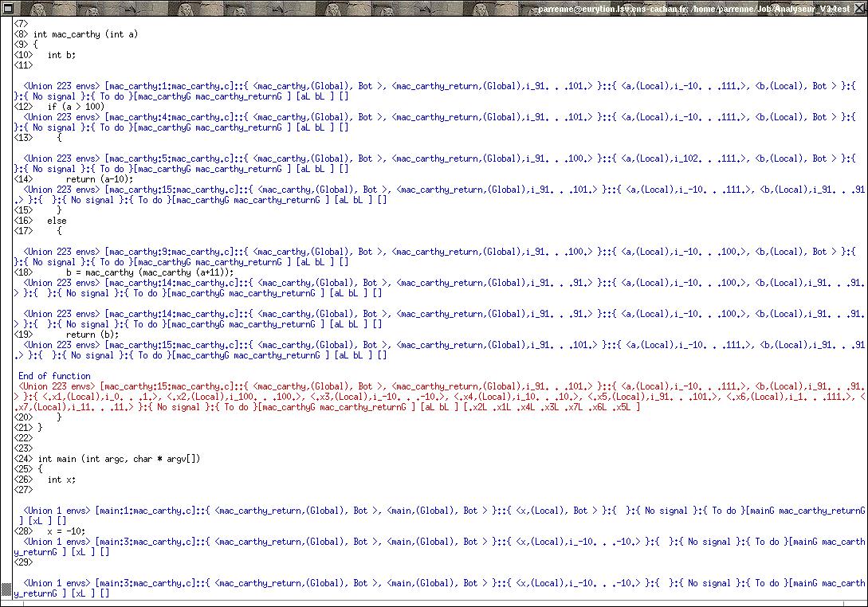Click the red <.x6,(Local),i_1. . .111.> entry
The image size is (868, 607).
click(789, 397)
